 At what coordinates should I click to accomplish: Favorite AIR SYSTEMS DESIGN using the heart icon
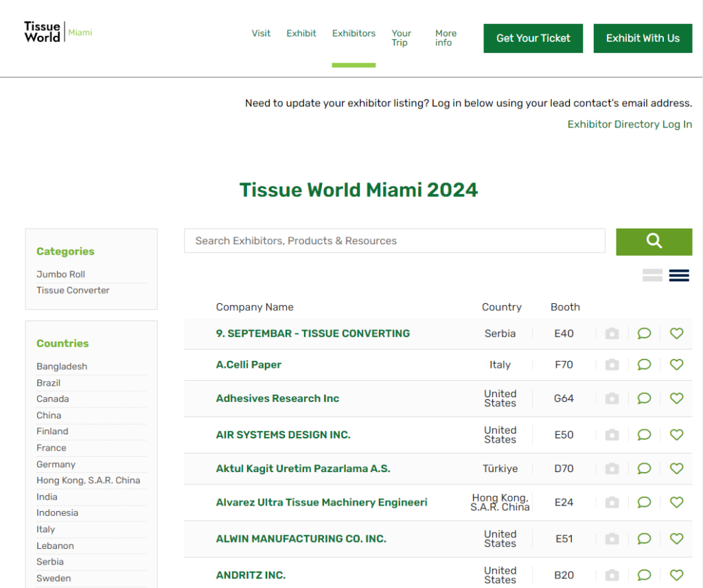[676, 434]
